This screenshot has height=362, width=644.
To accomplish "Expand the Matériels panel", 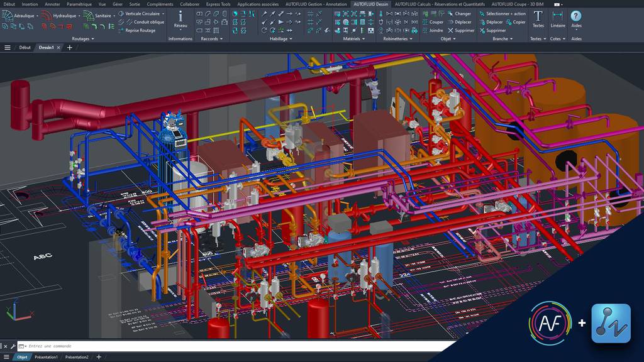I will point(353,38).
